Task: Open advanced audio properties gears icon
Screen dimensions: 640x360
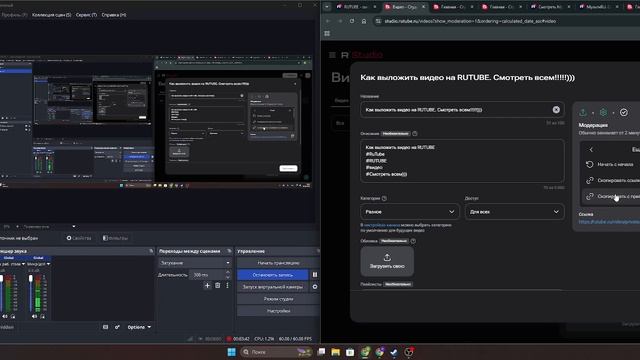Action: point(117,327)
